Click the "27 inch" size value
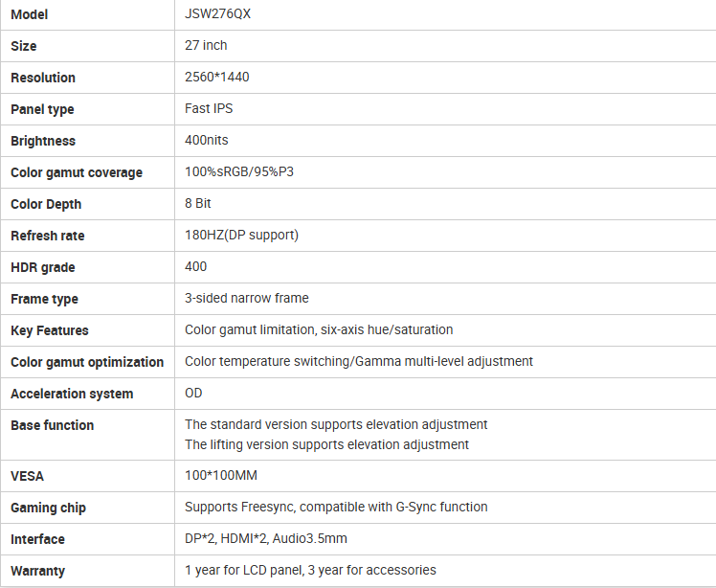Image resolution: width=716 pixels, height=588 pixels. (206, 46)
